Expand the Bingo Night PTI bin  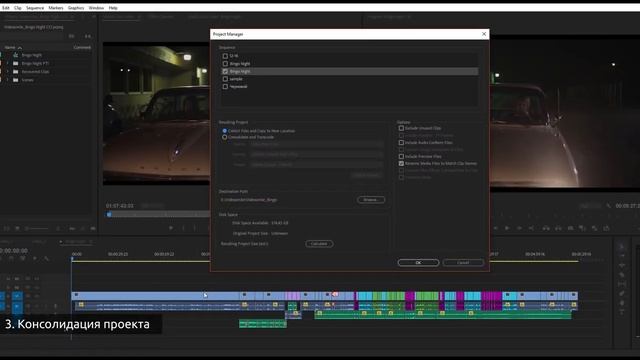tap(7, 64)
